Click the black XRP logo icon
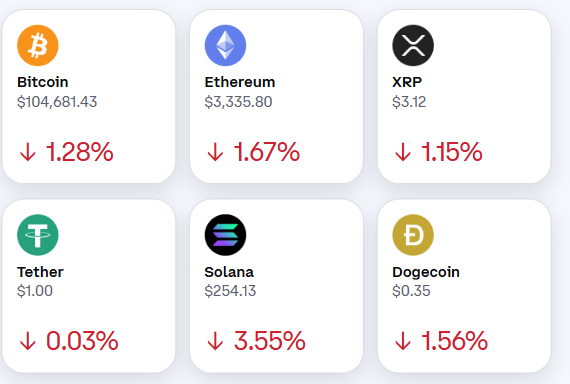570x384 pixels. click(x=413, y=45)
